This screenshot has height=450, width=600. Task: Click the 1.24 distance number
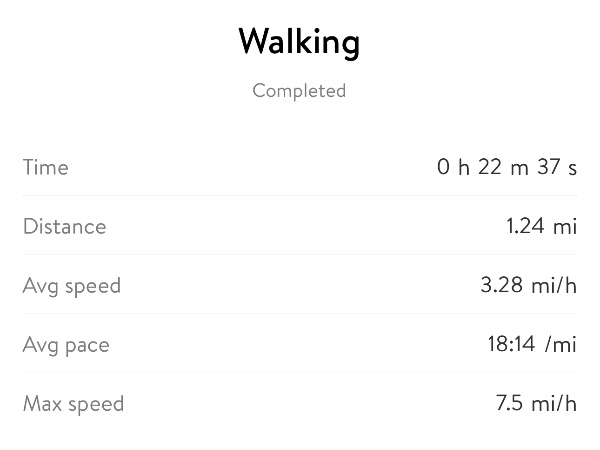pyautogui.click(x=524, y=226)
